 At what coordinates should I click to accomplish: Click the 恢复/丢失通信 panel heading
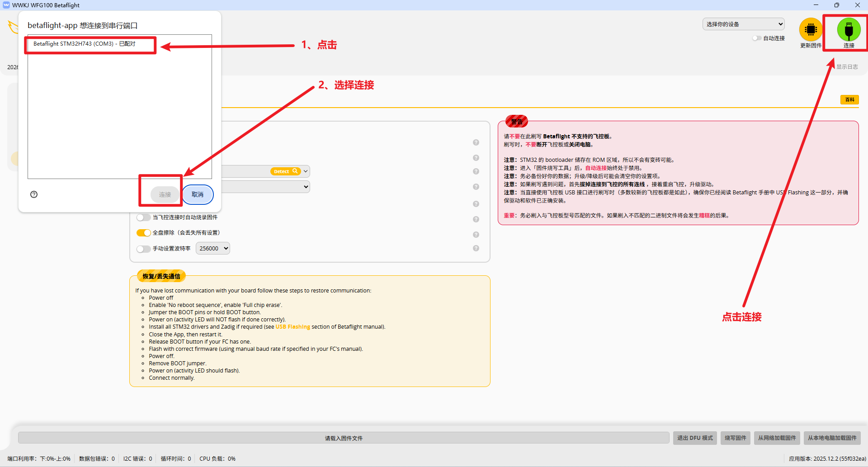tap(161, 276)
